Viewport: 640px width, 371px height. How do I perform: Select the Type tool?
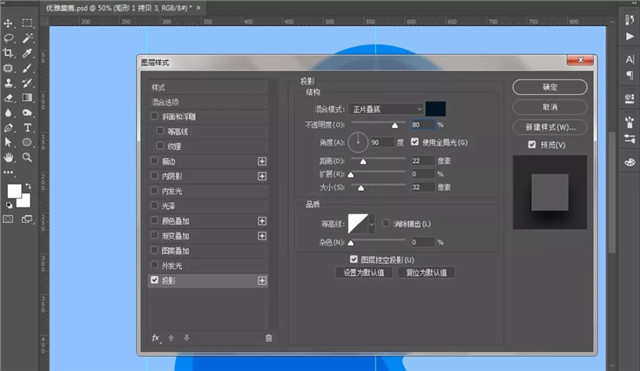click(x=27, y=128)
